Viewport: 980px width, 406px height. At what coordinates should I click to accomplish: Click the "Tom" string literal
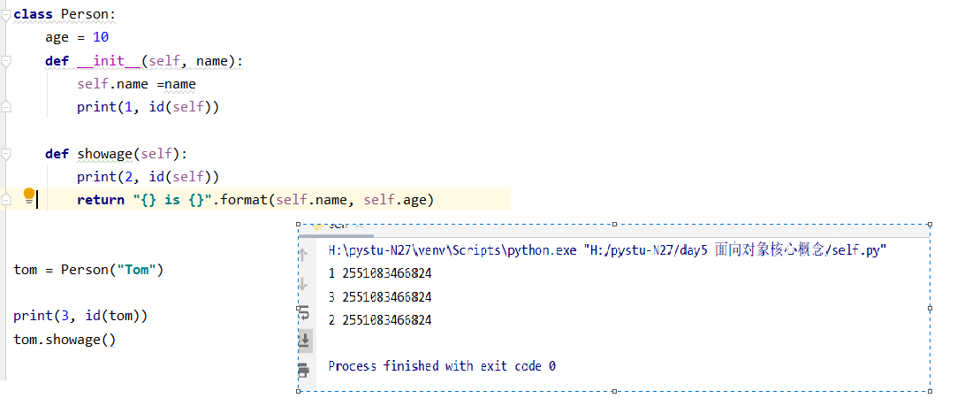[136, 270]
